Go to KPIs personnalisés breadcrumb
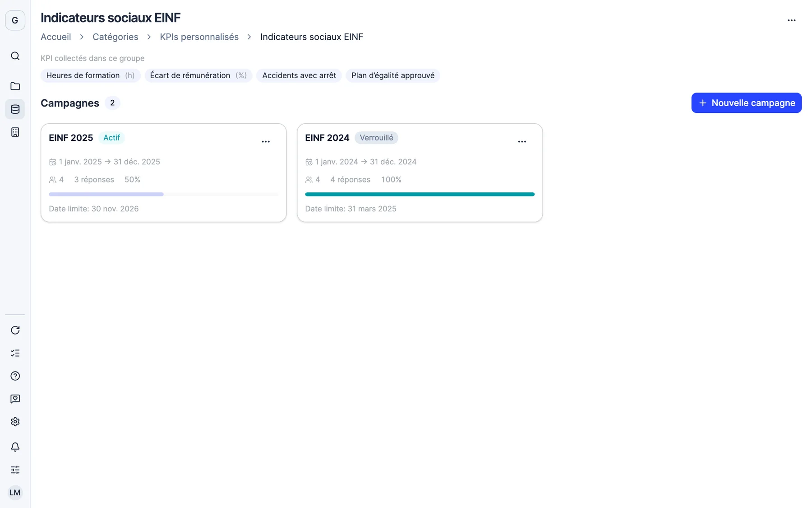The image size is (812, 508). pyautogui.click(x=199, y=37)
